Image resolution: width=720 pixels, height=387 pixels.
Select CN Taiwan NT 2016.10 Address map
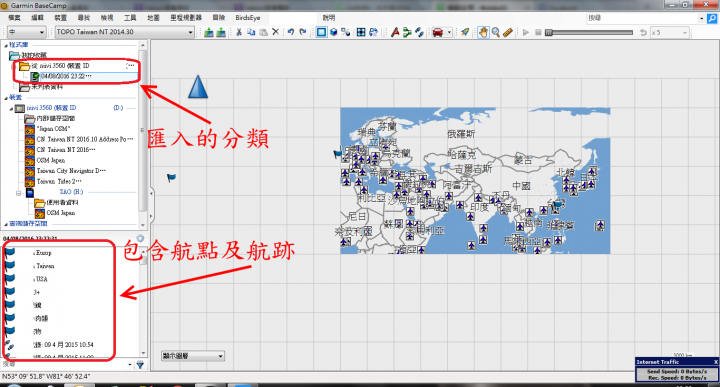(85, 140)
